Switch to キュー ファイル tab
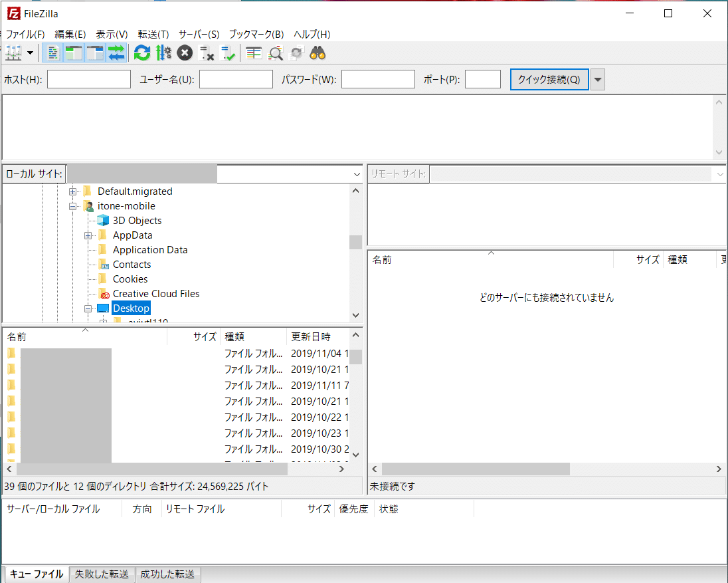 (x=37, y=574)
